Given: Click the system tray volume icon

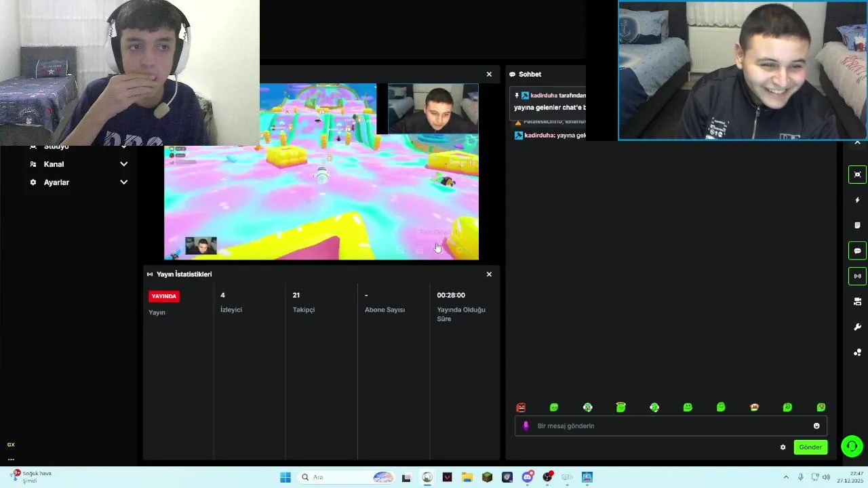Looking at the screenshot, I should [x=826, y=477].
